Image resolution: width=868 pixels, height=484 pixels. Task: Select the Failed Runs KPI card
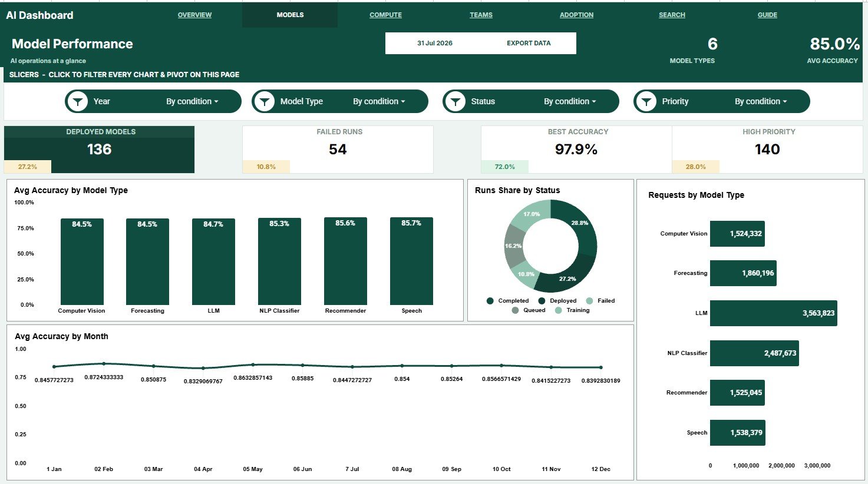click(338, 150)
